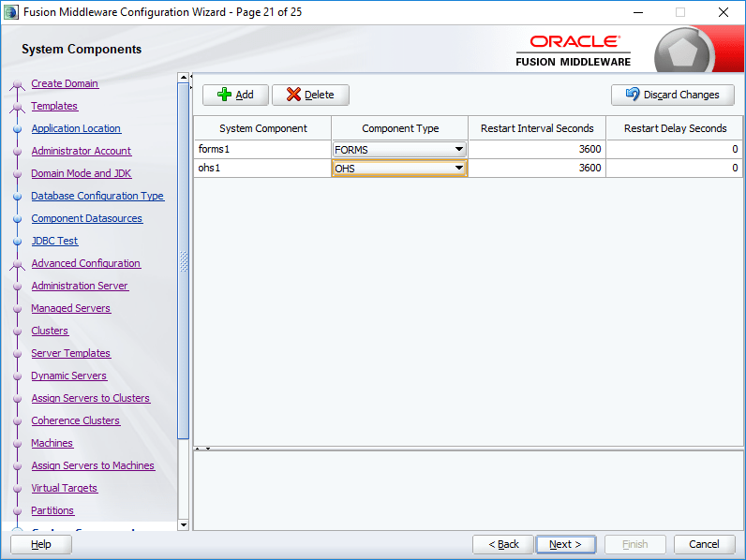Open the Managed Servers step
This screenshot has height=560, width=746.
(x=71, y=308)
